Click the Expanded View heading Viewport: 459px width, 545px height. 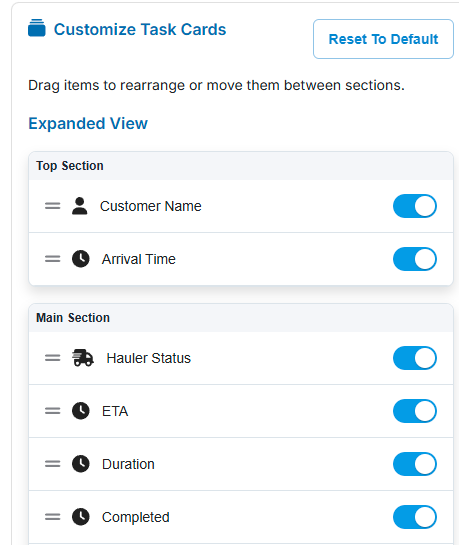pyautogui.click(x=88, y=123)
